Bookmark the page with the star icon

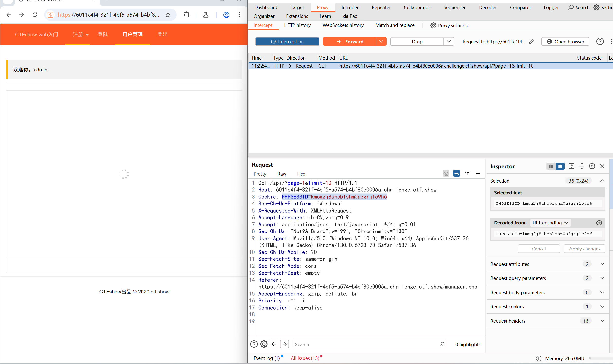click(168, 15)
